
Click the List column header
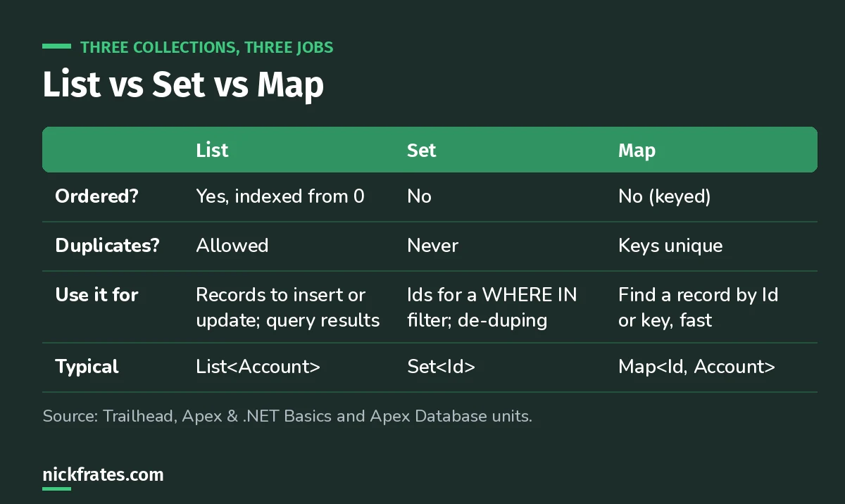[x=212, y=150]
